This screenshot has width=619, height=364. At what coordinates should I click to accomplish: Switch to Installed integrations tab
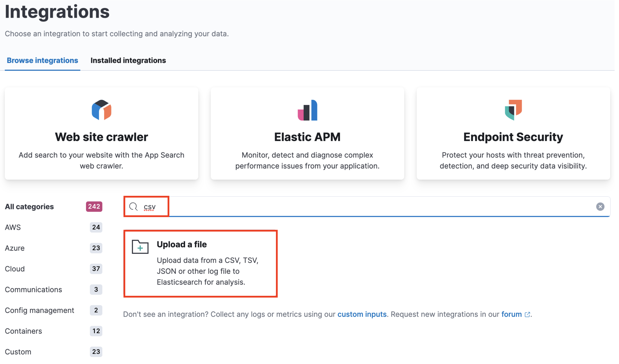(129, 61)
